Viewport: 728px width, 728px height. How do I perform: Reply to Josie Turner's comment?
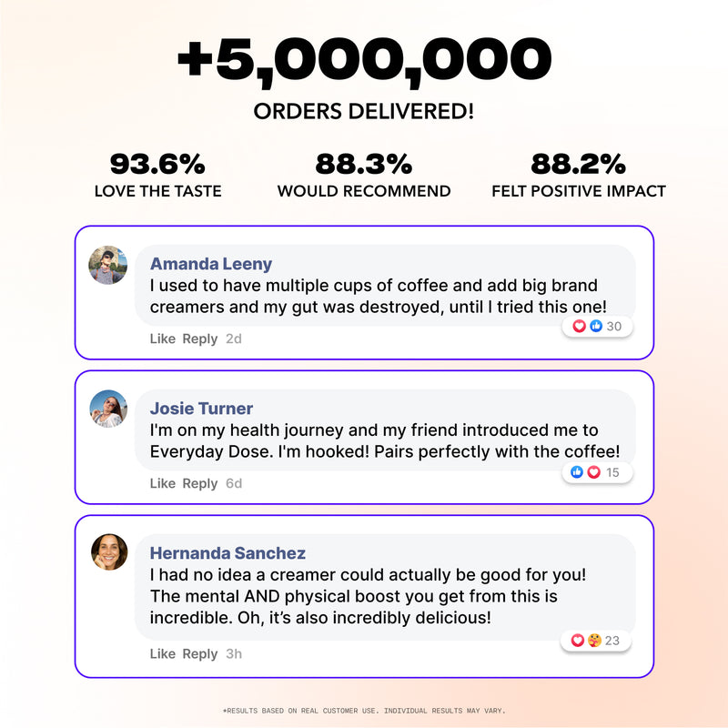(x=199, y=483)
